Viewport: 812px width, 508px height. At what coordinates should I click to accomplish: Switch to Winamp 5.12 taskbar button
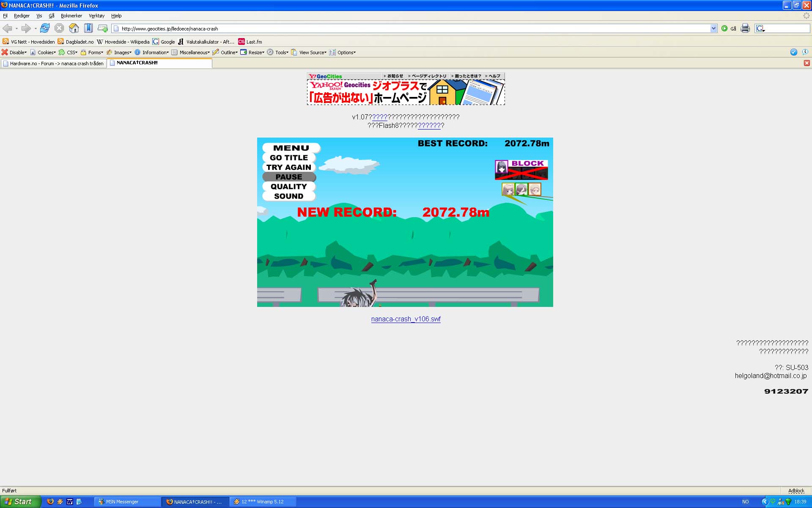[263, 502]
